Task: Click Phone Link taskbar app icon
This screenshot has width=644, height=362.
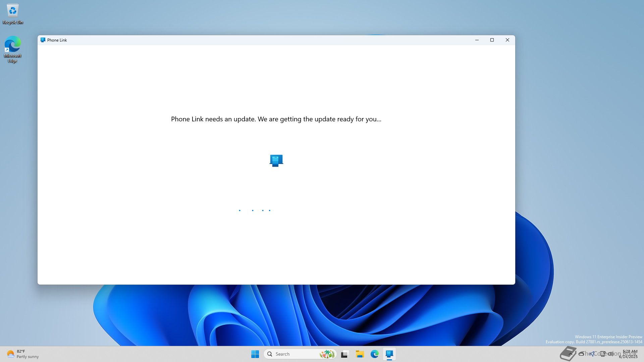Action: point(389,354)
